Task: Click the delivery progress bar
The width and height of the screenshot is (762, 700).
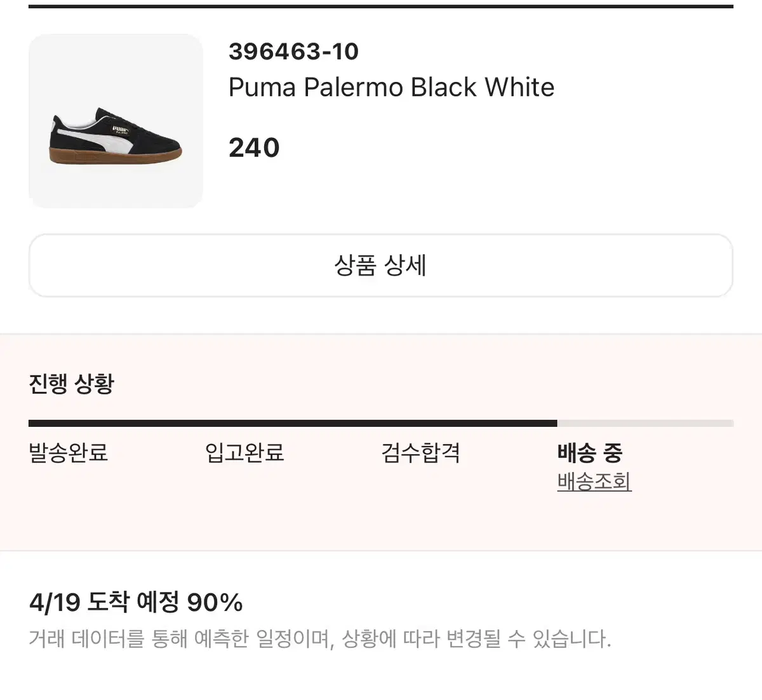Action: pyautogui.click(x=381, y=423)
